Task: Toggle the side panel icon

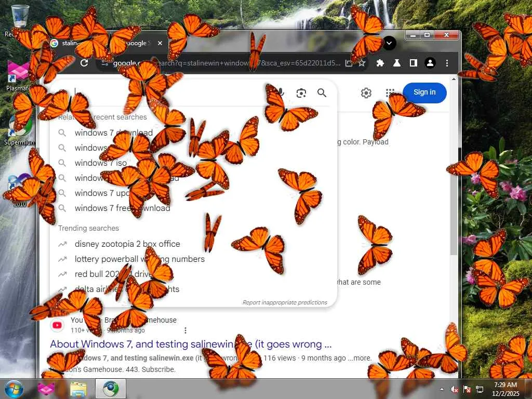Action: point(413,63)
